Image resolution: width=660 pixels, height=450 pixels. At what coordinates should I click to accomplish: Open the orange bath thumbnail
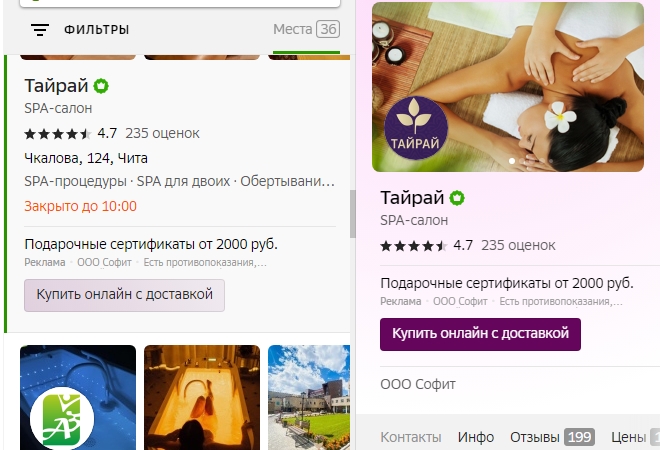click(x=202, y=396)
